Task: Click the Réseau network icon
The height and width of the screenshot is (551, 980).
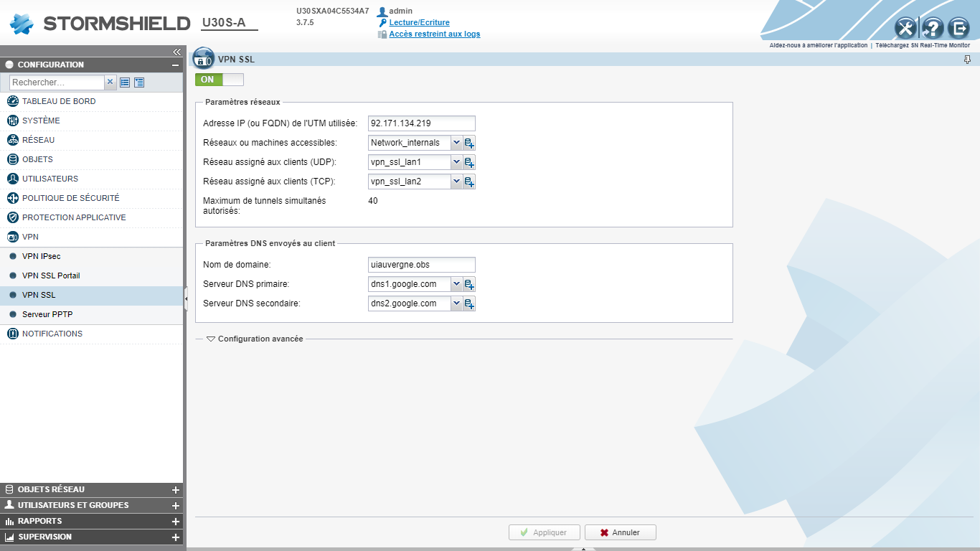Action: [x=12, y=140]
